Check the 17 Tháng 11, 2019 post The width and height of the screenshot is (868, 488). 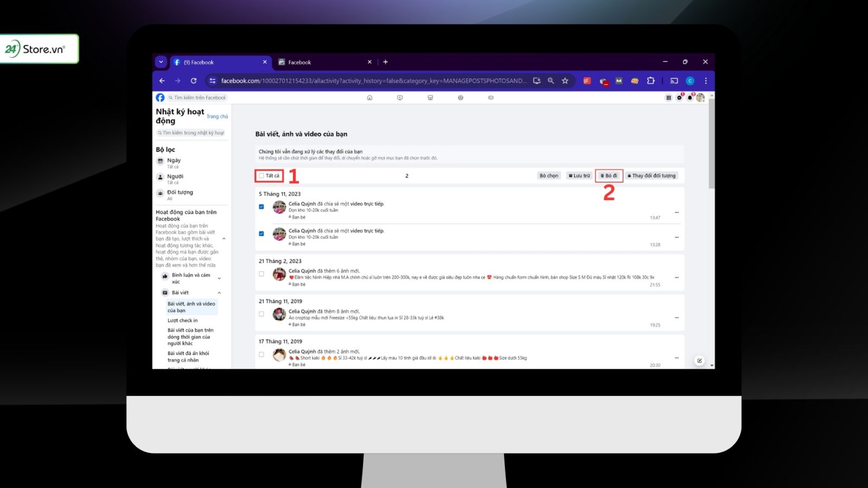pos(261,355)
